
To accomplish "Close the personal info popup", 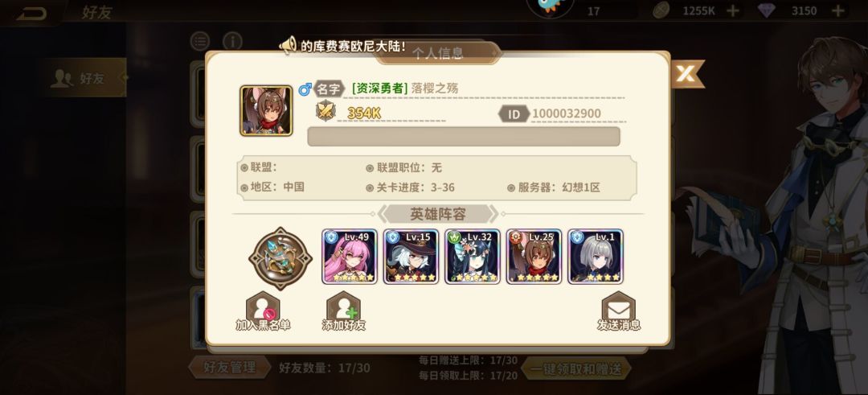I will pyautogui.click(x=686, y=74).
